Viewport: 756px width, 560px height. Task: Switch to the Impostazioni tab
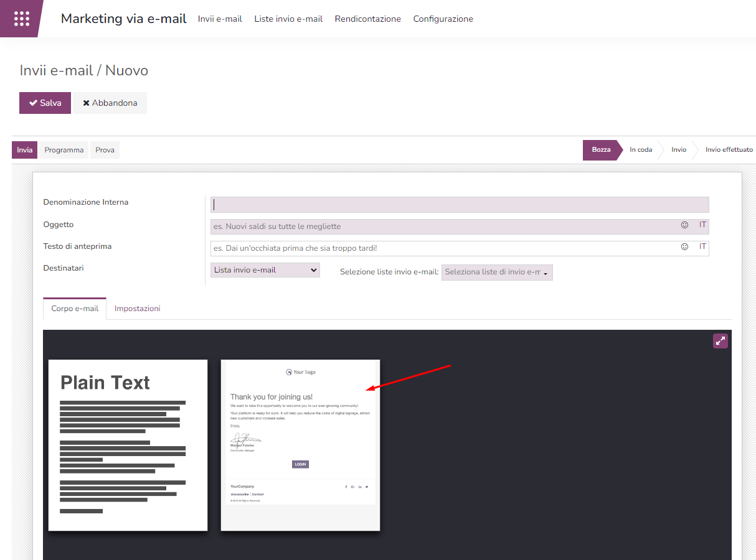tap(138, 309)
